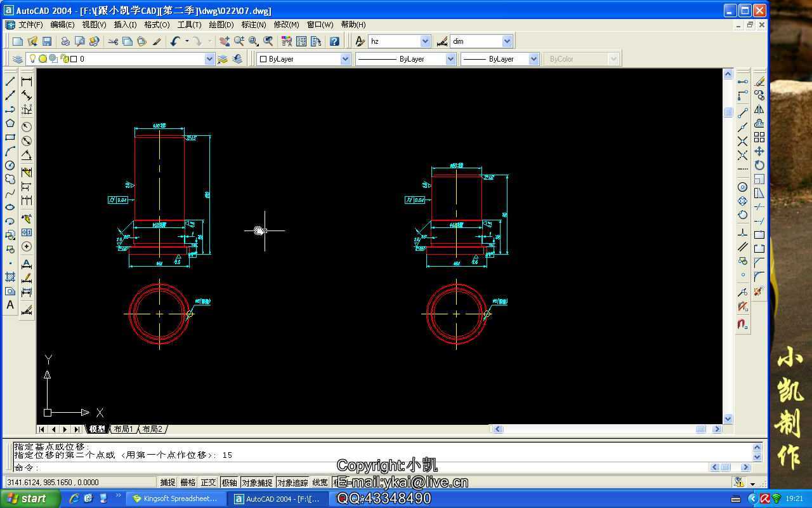Open the 编辑(E) menu
Viewport: 812px width, 508px height.
62,25
